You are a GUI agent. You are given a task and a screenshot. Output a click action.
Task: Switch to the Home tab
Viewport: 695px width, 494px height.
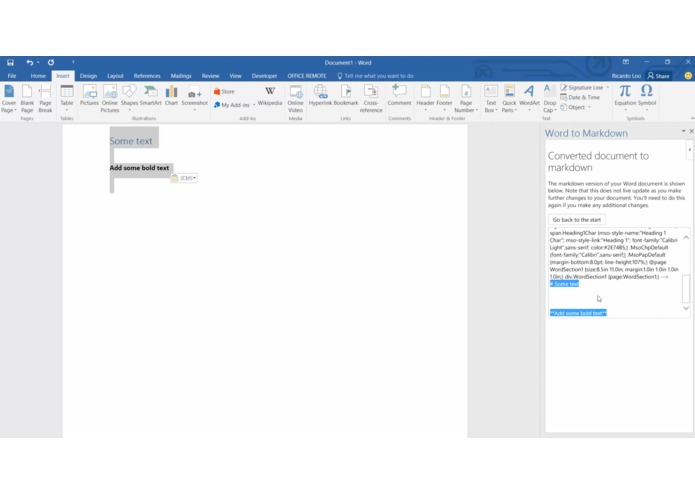38,76
